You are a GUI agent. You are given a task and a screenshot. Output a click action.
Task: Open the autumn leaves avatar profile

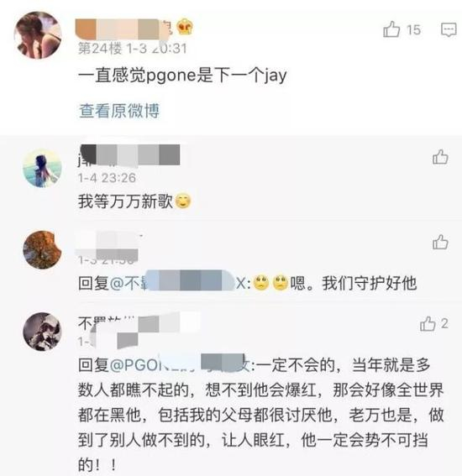coord(42,250)
